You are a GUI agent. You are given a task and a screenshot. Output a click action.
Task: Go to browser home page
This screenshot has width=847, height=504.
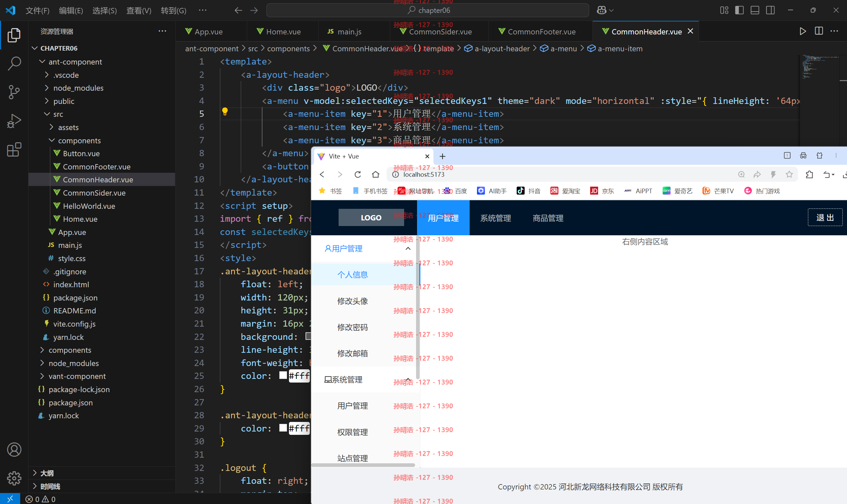[x=375, y=175]
